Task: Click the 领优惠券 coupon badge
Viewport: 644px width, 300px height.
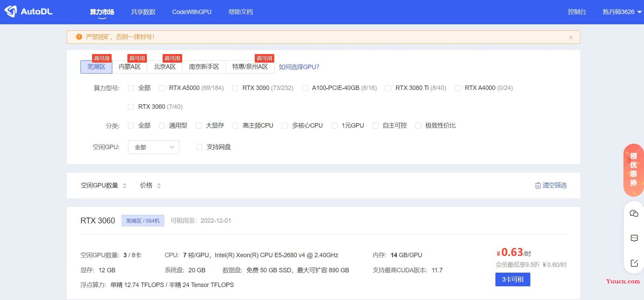Action: click(633, 170)
